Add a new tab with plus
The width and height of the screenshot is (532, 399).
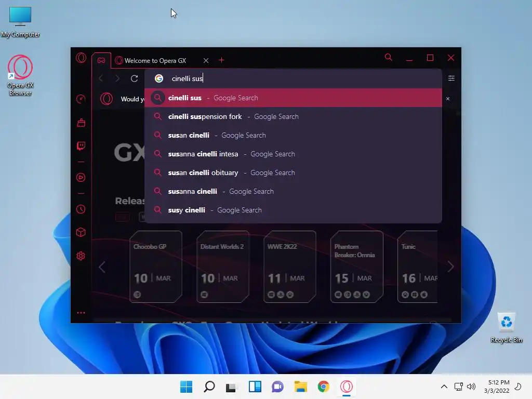[221, 60]
